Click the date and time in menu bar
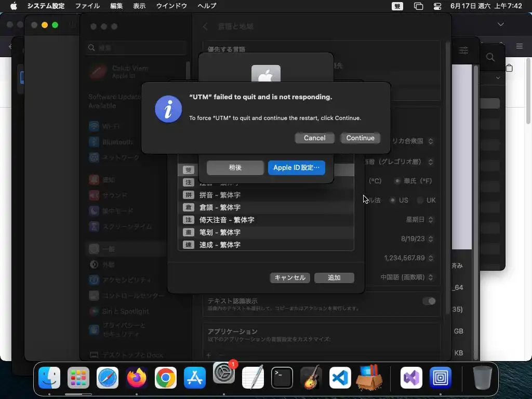Viewport: 532px width, 399px height. (486, 6)
